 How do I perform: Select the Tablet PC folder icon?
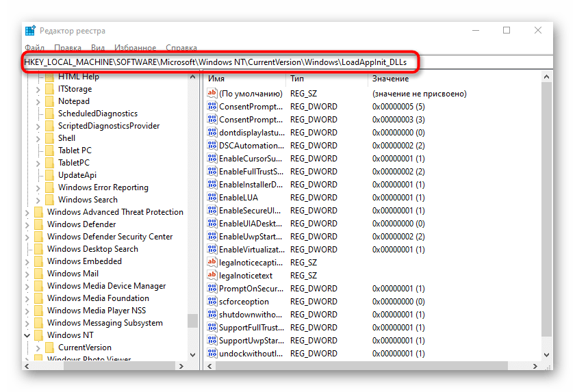(49, 151)
